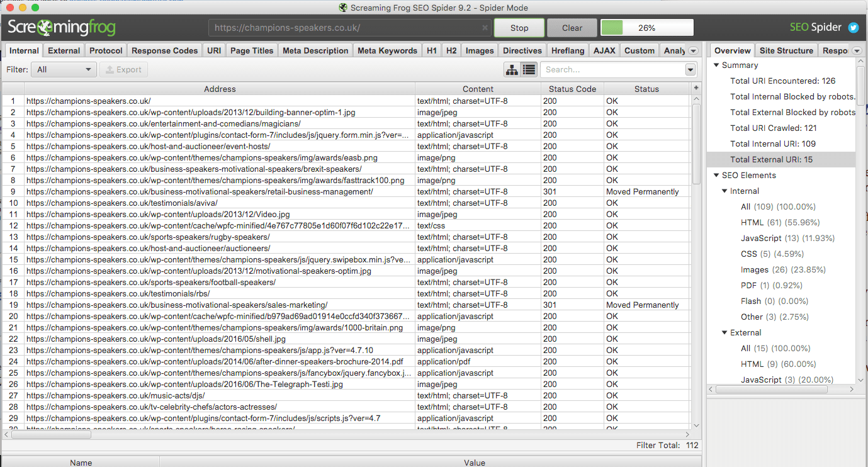This screenshot has height=467, width=868.
Task: Switch to the Response Codes tab
Action: click(x=164, y=51)
